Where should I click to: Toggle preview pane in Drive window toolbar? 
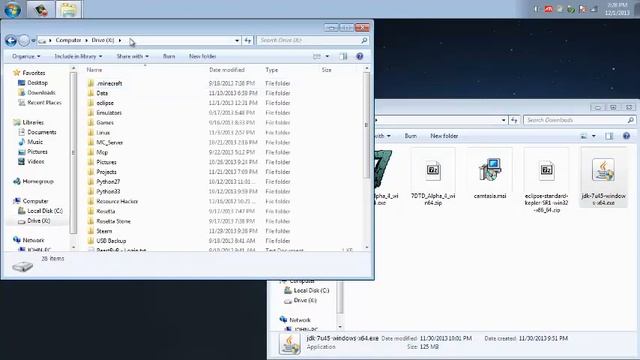click(344, 56)
